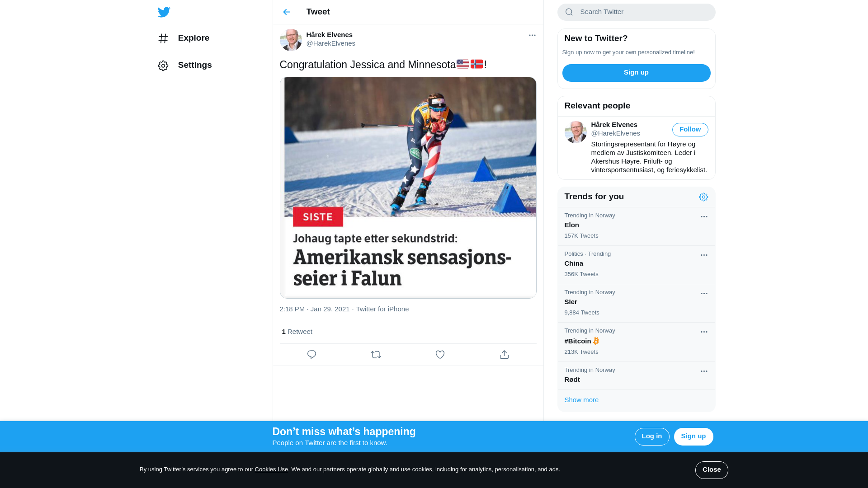Reply to the tweet via speech bubble
The height and width of the screenshot is (488, 868).
[x=311, y=355]
